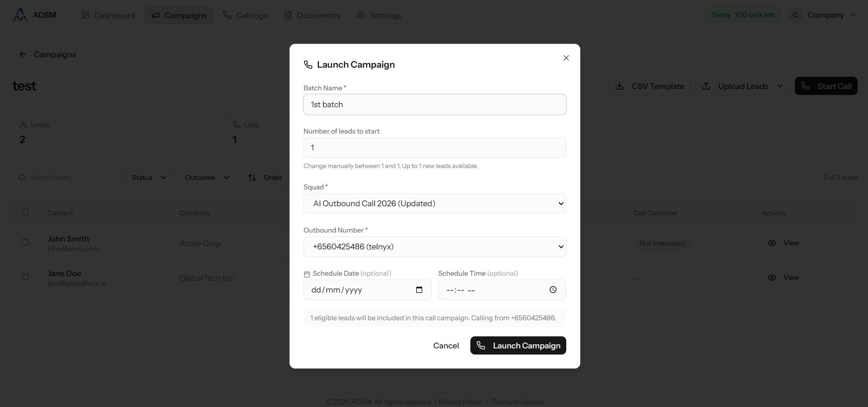Click the back arrow beside Campaigns

click(22, 55)
